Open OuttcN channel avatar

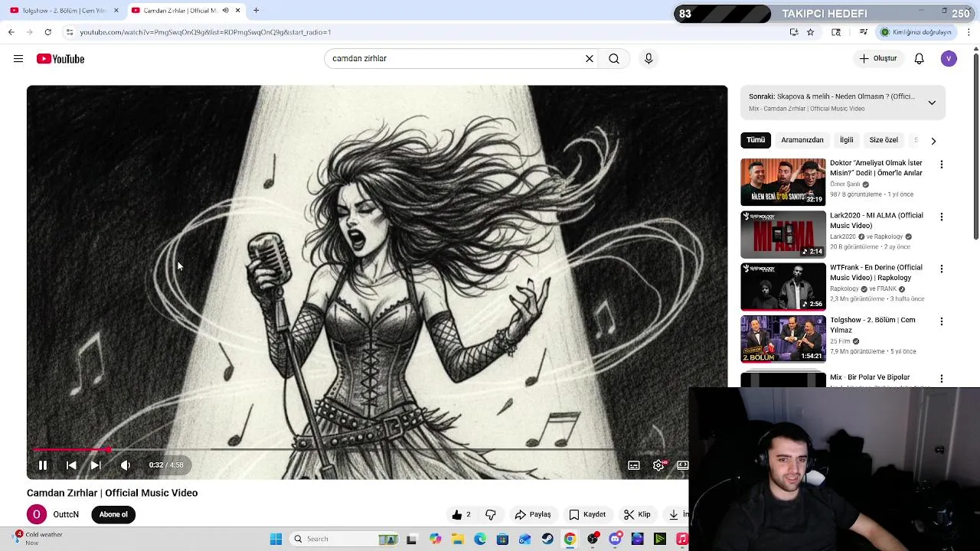click(x=37, y=514)
